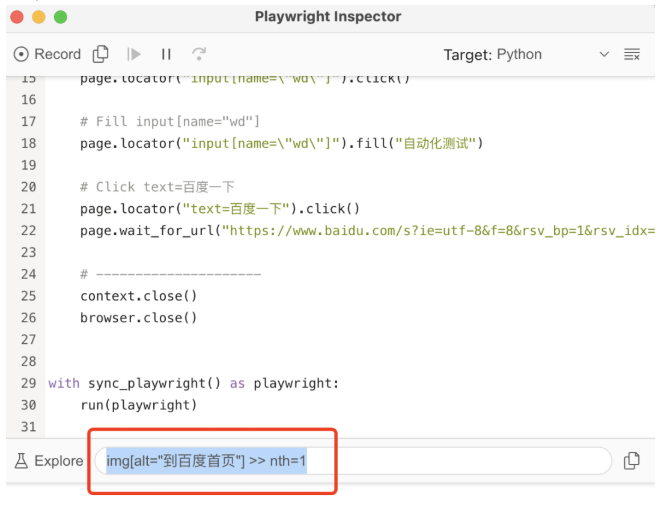Click line number 29 in gutter
This screenshot has height=515, width=661.
coord(29,383)
